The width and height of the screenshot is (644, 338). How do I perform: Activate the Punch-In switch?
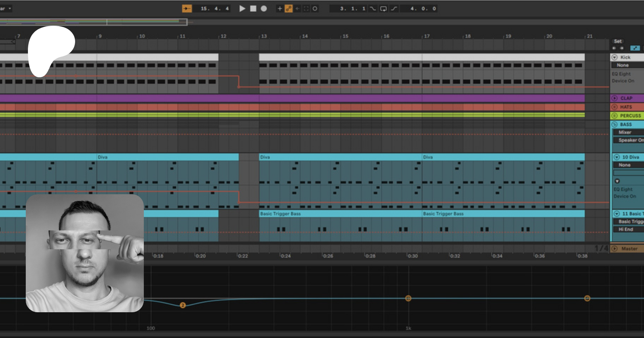tap(373, 9)
